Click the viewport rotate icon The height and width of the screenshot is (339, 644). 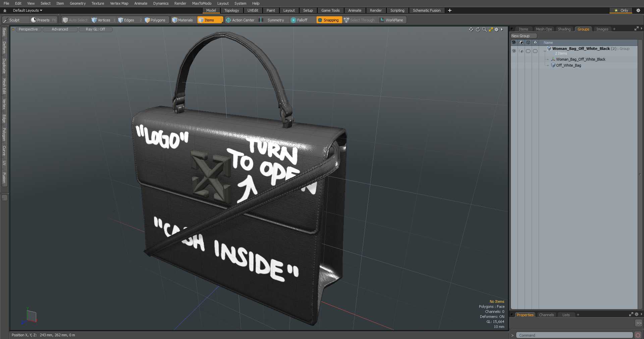[x=478, y=29]
